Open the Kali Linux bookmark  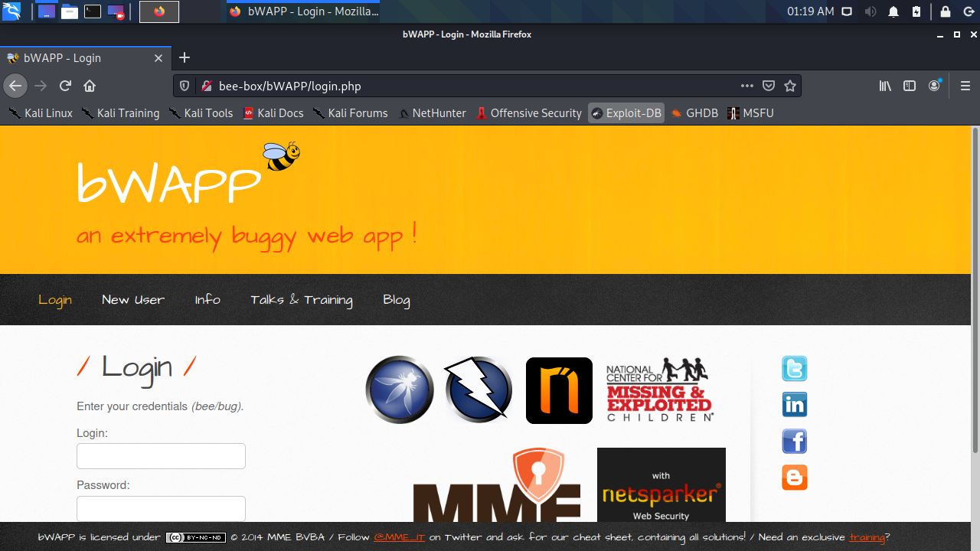[41, 113]
